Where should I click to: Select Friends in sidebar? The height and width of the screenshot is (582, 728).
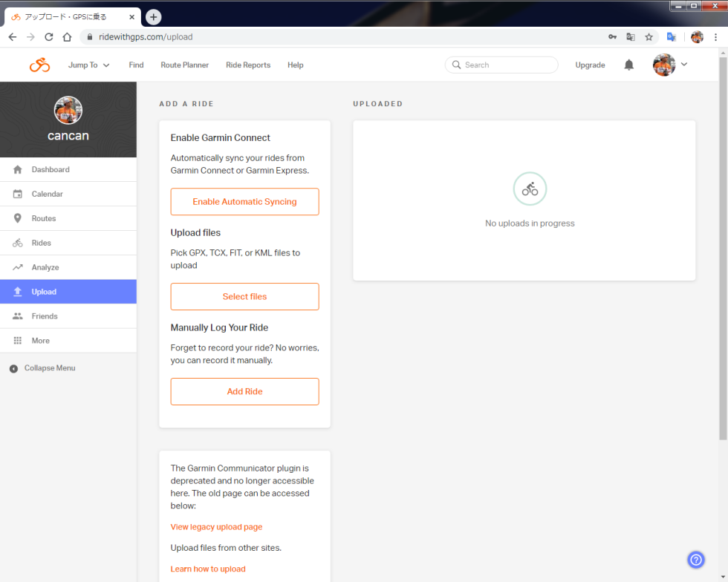pyautogui.click(x=68, y=316)
